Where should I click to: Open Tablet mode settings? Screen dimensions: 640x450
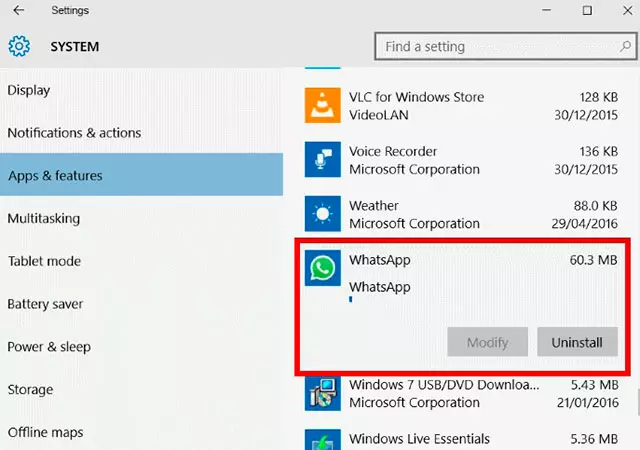[141, 261]
